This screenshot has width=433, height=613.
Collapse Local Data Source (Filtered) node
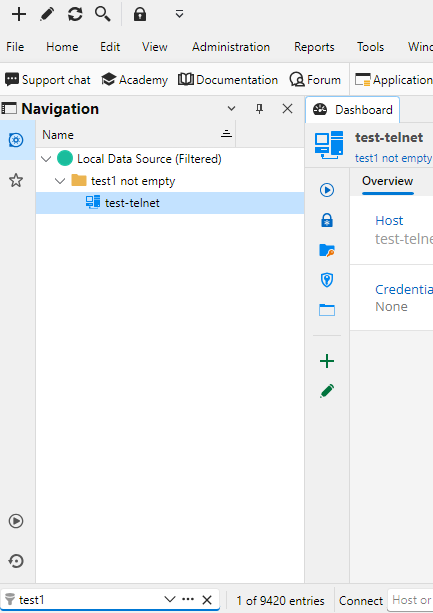(x=46, y=159)
